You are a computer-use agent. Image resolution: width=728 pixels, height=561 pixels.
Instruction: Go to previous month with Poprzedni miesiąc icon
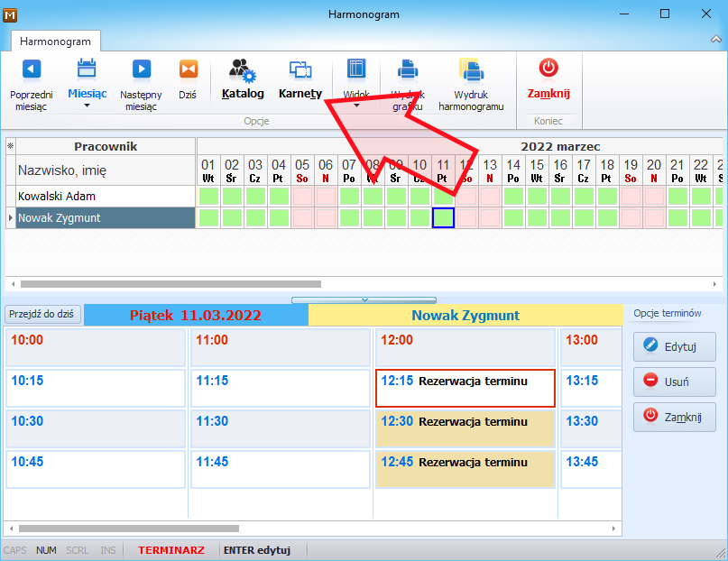tap(31, 69)
